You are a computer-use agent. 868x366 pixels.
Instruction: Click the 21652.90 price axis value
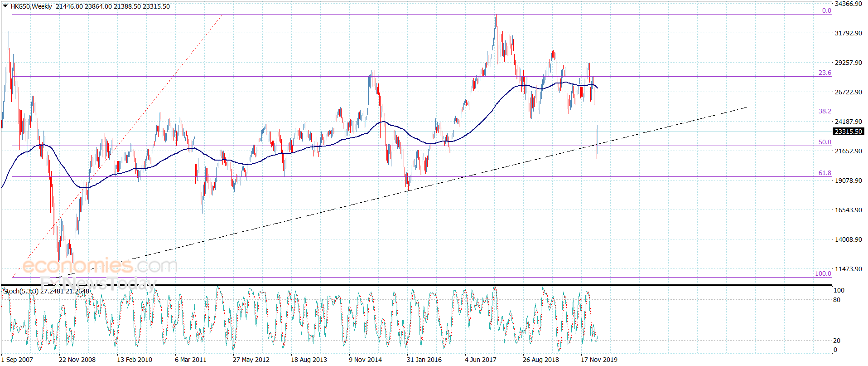click(849, 151)
